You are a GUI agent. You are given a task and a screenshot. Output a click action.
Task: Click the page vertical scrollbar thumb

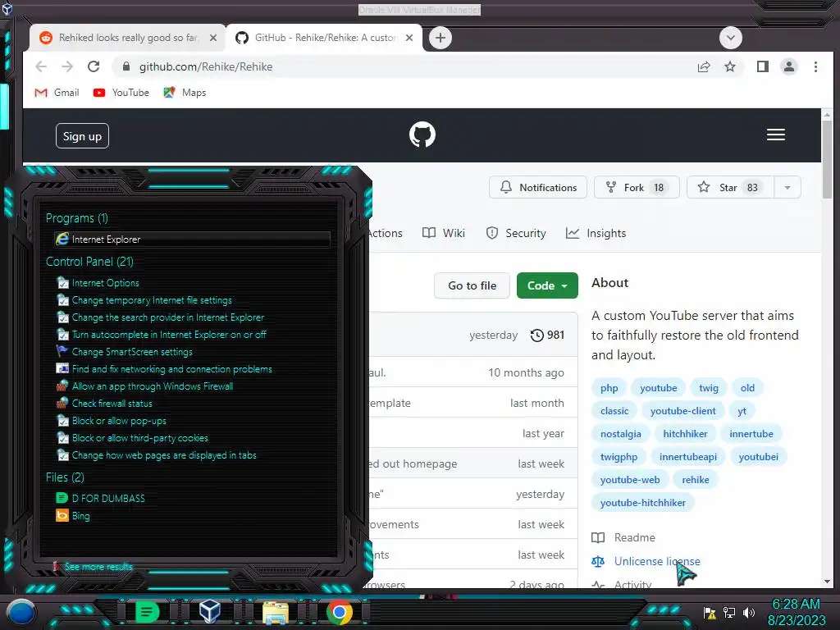tap(827, 159)
